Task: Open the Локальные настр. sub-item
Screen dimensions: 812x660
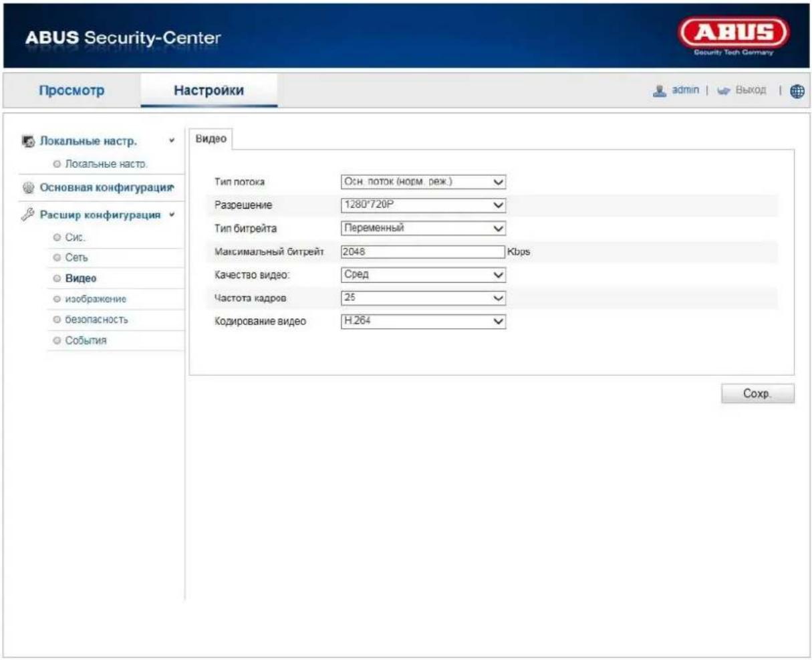Action: 106,164
